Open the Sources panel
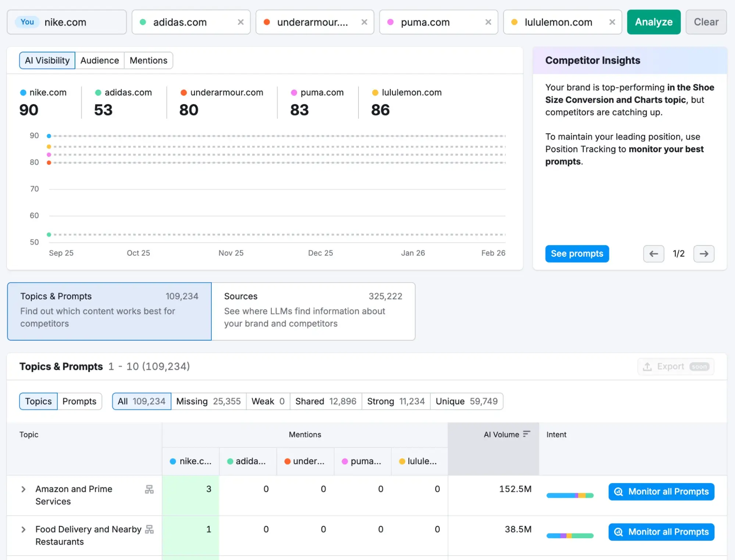 pyautogui.click(x=313, y=311)
